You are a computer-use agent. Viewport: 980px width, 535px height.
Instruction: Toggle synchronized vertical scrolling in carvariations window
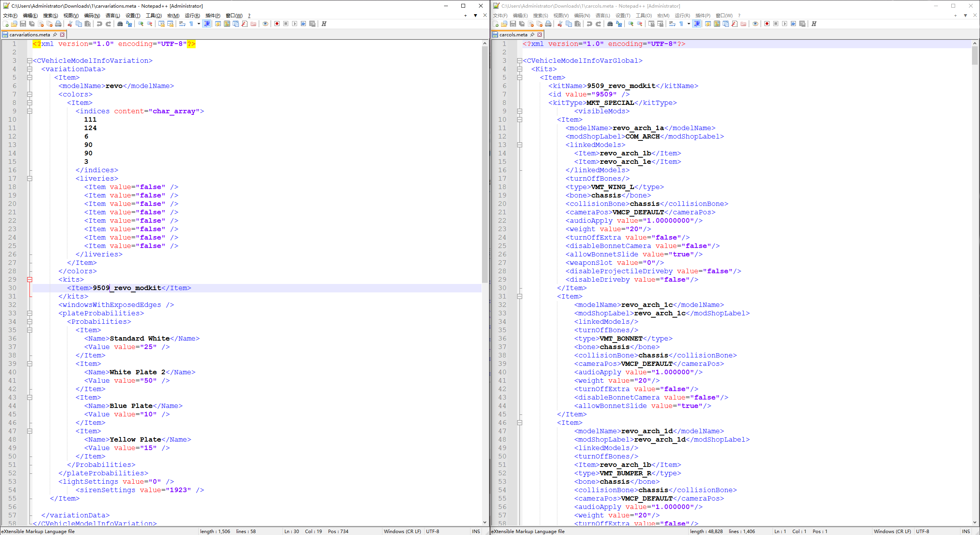click(x=162, y=24)
